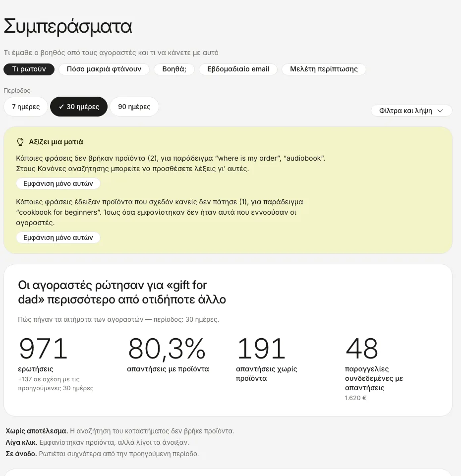Viewport: 461px width, 476px height.
Task: Go to Εβδομαδιαίο email tab
Action: coord(238,69)
